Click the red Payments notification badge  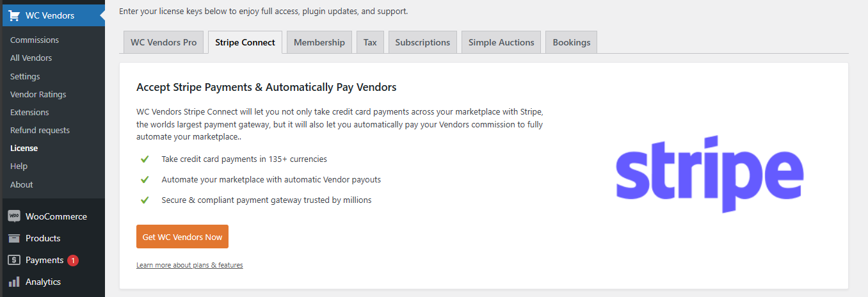point(73,261)
